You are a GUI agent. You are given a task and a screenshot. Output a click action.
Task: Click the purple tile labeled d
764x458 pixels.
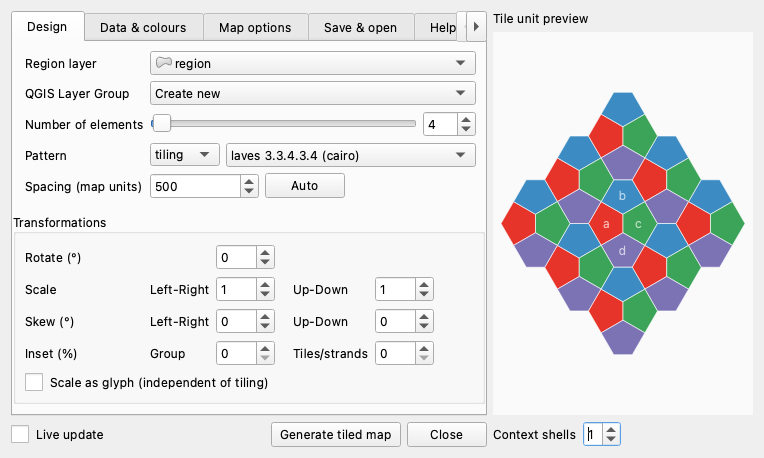pos(622,251)
